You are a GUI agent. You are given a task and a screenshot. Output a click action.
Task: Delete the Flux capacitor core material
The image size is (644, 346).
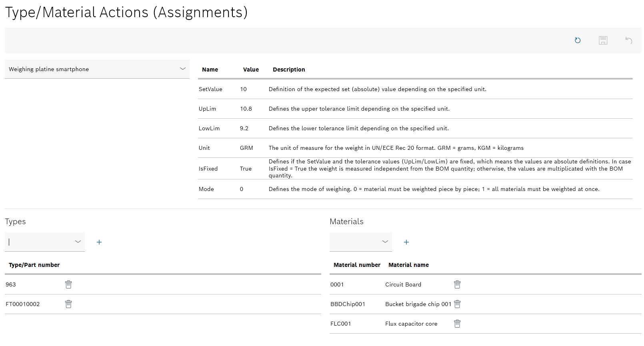(457, 324)
